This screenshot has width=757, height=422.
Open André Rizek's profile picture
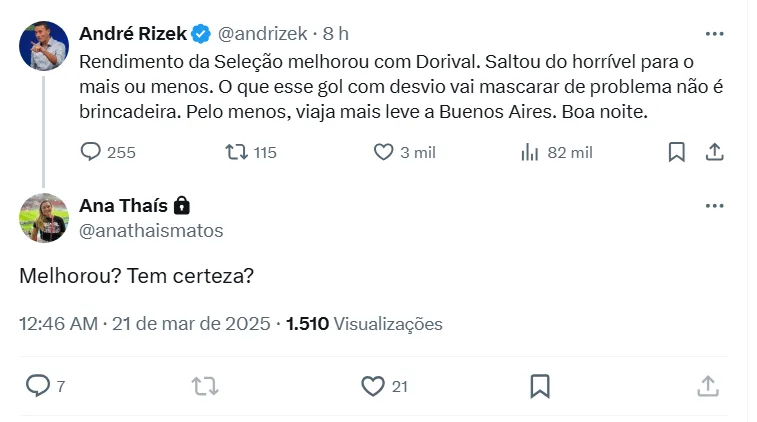[x=44, y=46]
